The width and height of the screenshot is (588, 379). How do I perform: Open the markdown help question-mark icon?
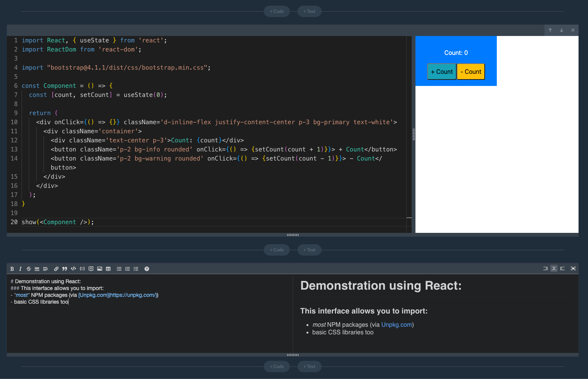(x=147, y=269)
